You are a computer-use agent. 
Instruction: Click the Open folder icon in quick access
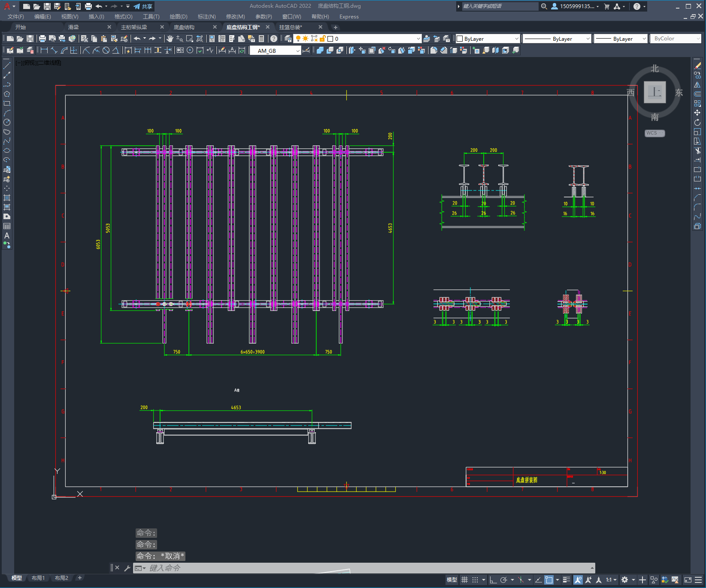pyautogui.click(x=37, y=6)
